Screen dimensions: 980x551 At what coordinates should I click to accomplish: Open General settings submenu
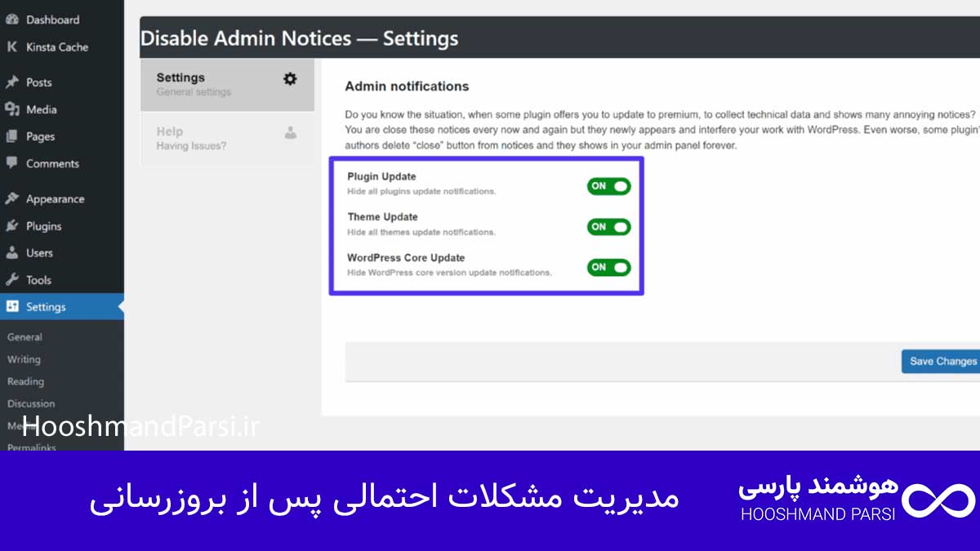click(24, 337)
